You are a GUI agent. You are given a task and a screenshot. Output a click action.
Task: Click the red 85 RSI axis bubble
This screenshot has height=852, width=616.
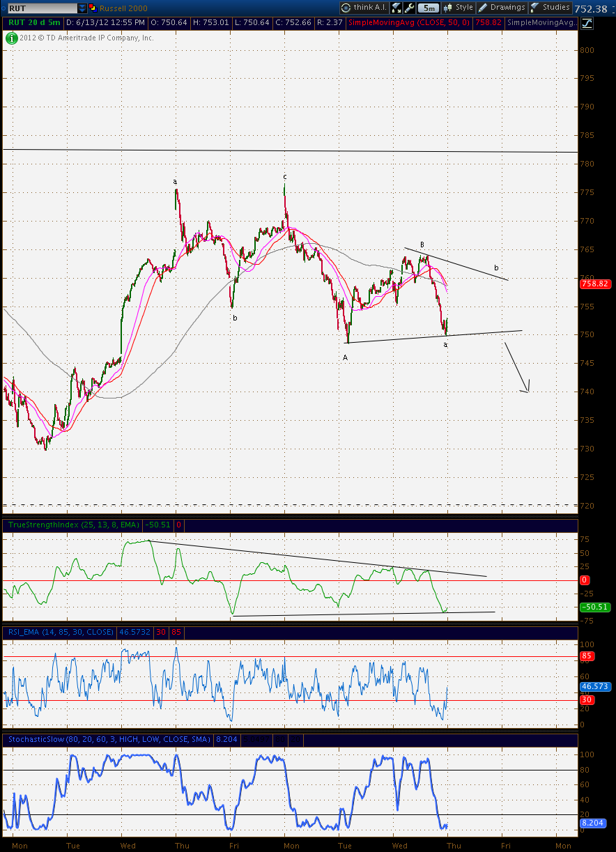click(586, 657)
